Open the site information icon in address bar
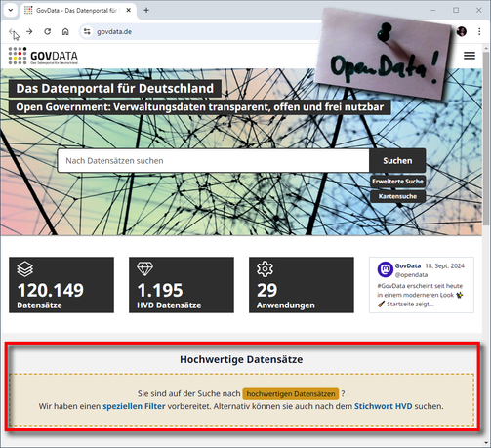The height and width of the screenshot is (448, 491). [87, 31]
